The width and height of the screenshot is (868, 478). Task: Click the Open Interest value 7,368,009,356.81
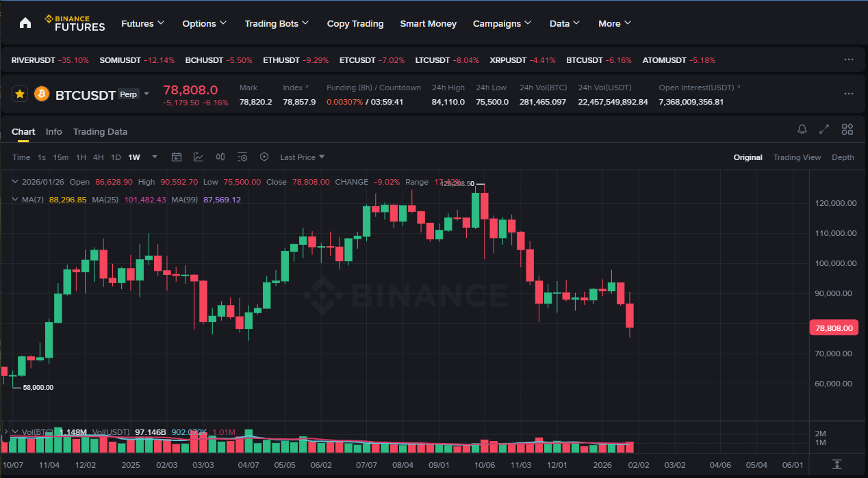point(691,102)
